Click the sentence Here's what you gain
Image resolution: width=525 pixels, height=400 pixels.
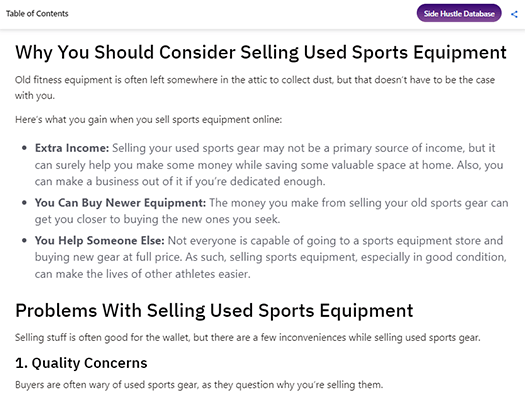(149, 119)
